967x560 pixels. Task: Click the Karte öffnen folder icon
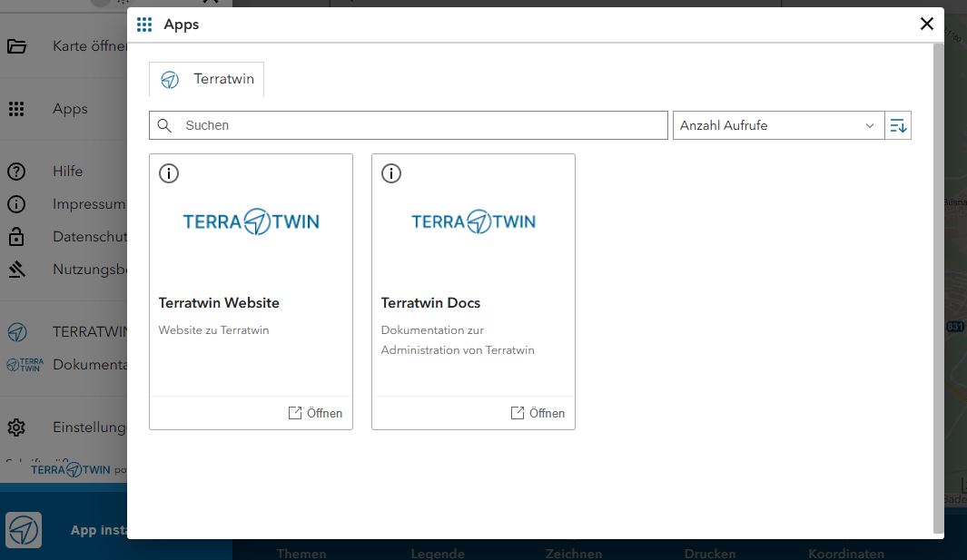[16, 46]
